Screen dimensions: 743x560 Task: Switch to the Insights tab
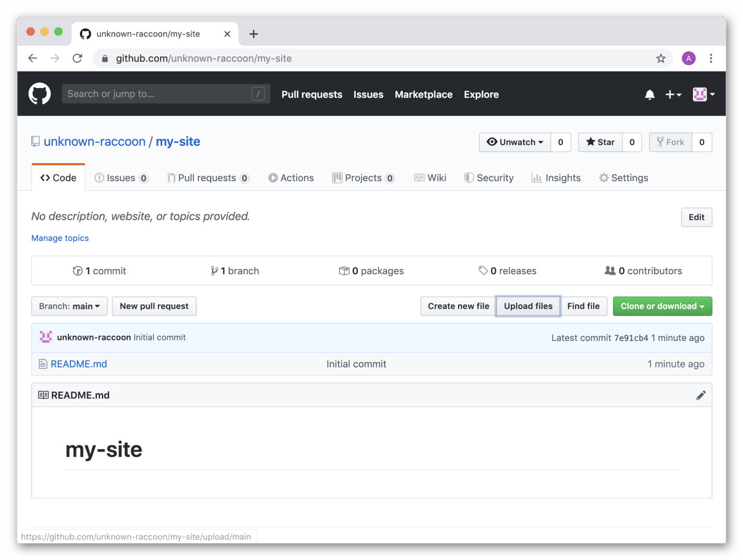[x=556, y=178]
